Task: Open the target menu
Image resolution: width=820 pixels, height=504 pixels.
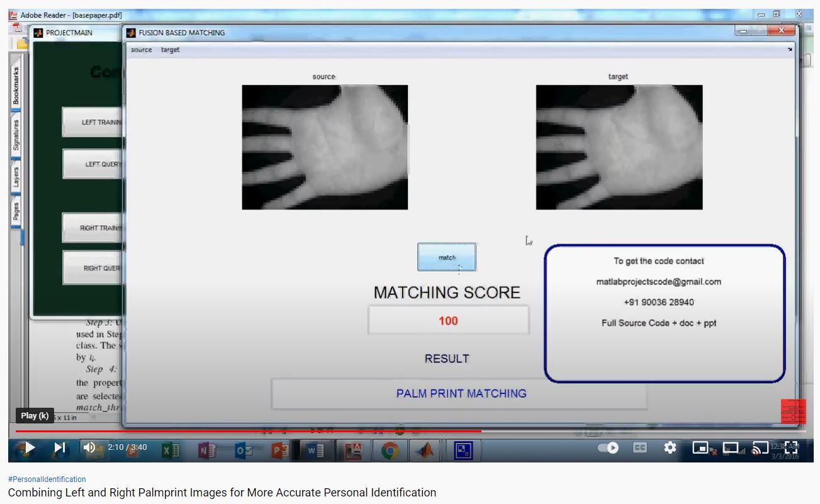Action: coord(170,50)
